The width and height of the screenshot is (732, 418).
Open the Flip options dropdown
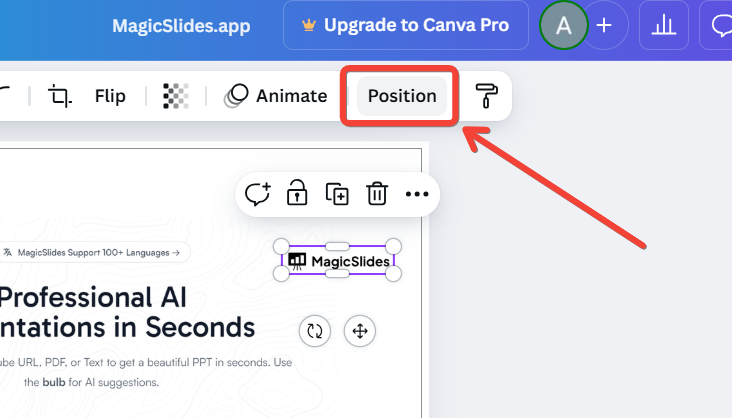tap(110, 96)
